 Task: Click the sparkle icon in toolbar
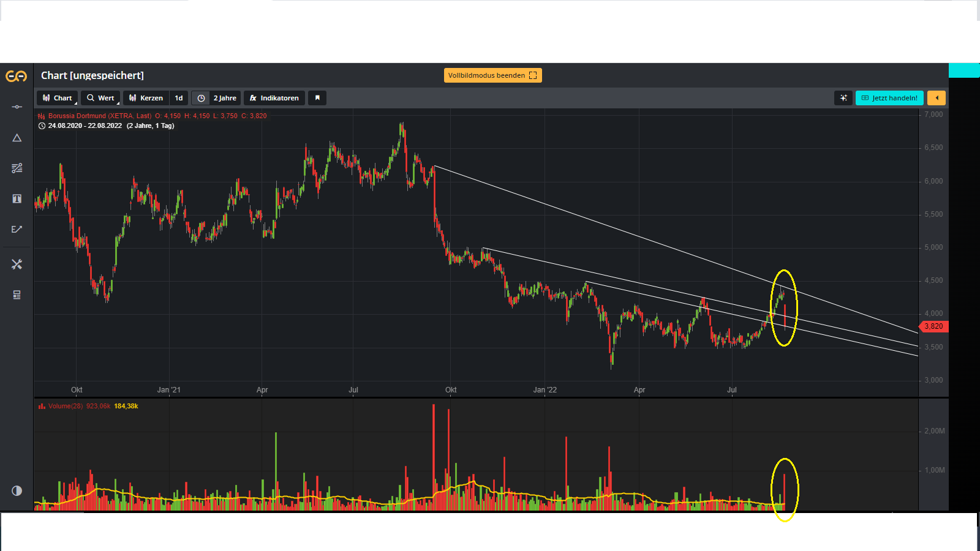point(843,98)
